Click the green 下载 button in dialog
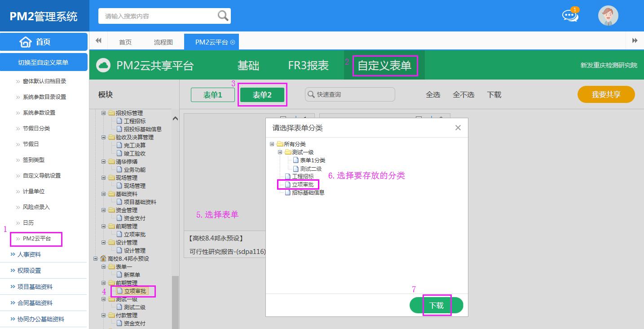Image resolution: width=644 pixels, height=329 pixels. click(436, 305)
